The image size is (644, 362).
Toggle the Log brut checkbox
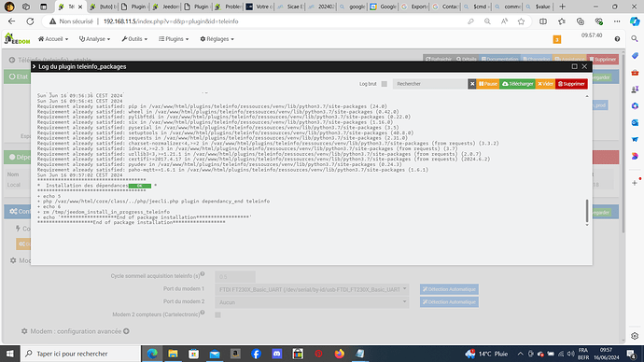click(x=384, y=84)
